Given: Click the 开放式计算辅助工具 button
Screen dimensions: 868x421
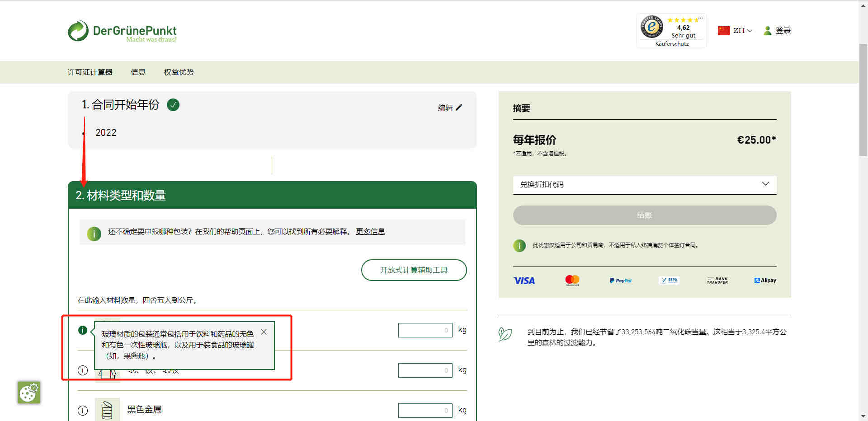Looking at the screenshot, I should (x=414, y=270).
